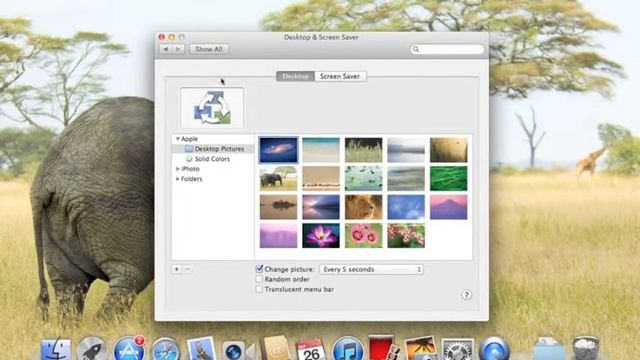The height and width of the screenshot is (360, 640).
Task: Click the Desktop Pictures folder icon
Action: (189, 149)
